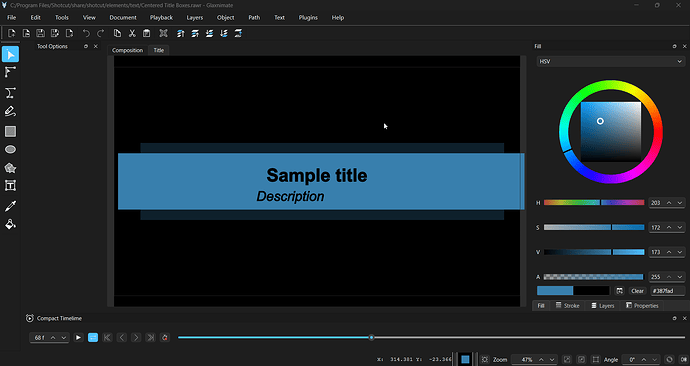Increase the frame number stepper
The width and height of the screenshot is (690, 366).
pos(53,337)
